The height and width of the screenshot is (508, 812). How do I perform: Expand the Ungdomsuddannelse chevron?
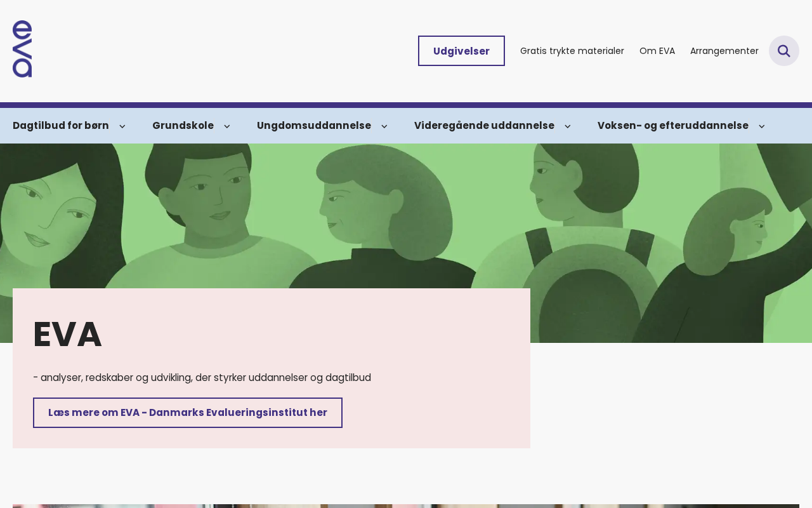pyautogui.click(x=384, y=126)
